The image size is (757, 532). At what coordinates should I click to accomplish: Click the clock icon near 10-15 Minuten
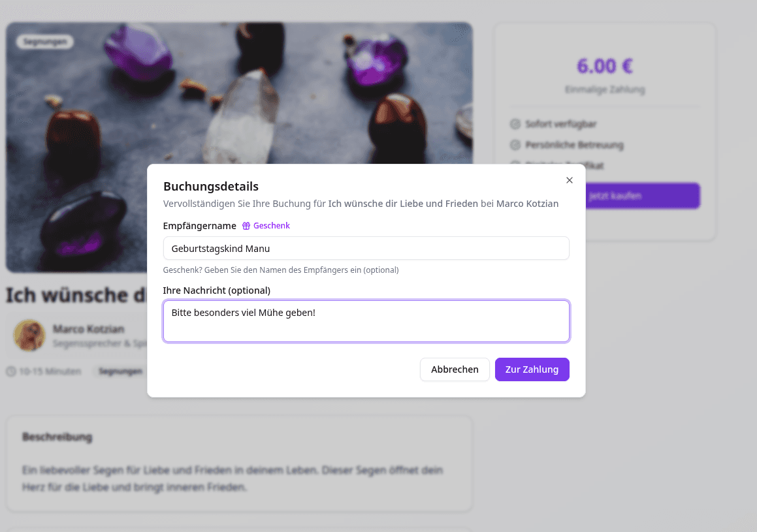click(x=10, y=371)
